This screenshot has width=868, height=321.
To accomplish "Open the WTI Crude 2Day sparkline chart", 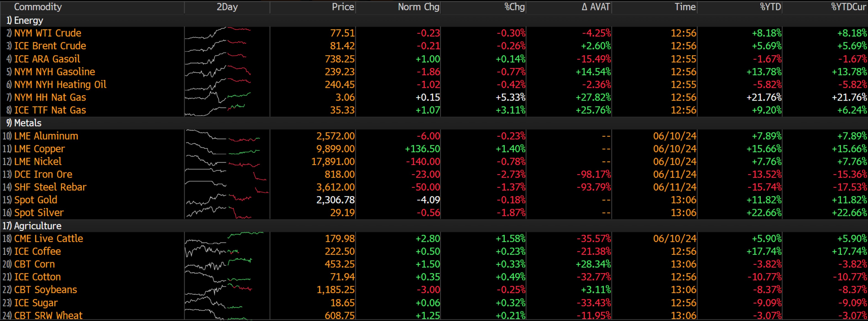I will tap(218, 33).
